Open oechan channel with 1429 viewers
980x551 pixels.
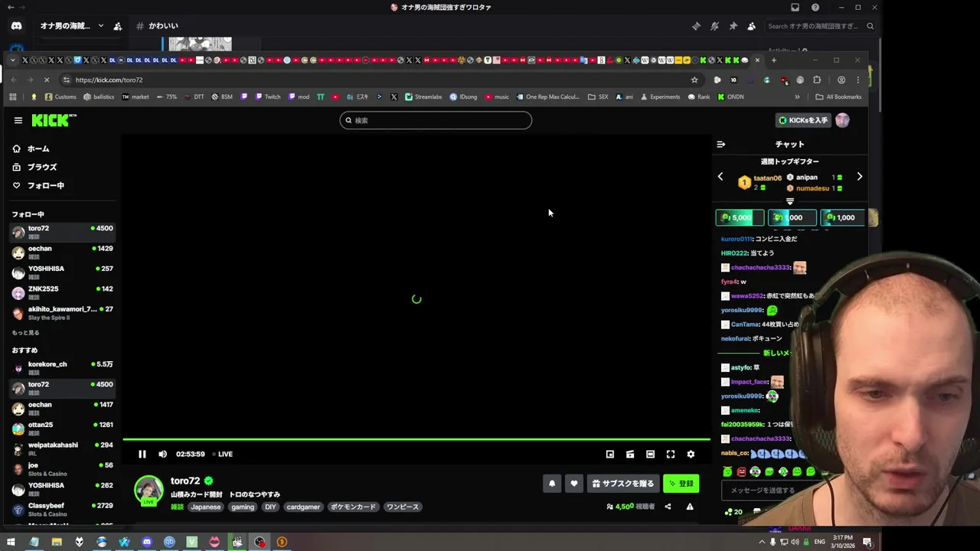click(x=63, y=253)
